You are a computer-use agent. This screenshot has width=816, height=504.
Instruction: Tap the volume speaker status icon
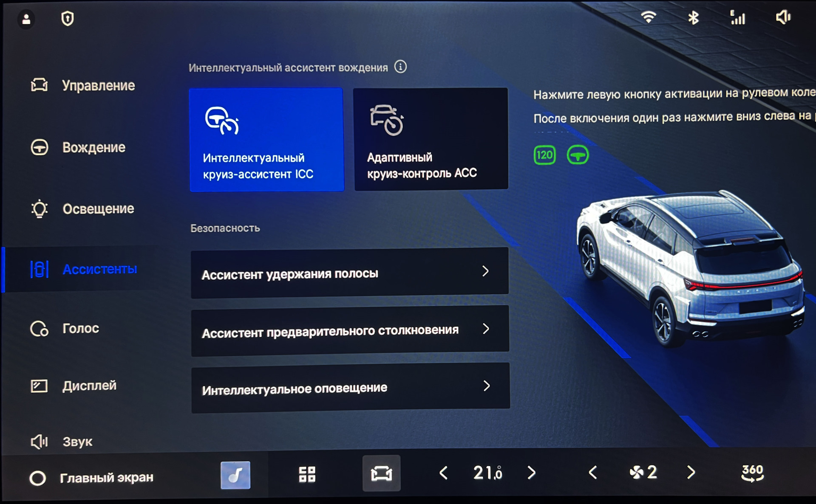[783, 17]
